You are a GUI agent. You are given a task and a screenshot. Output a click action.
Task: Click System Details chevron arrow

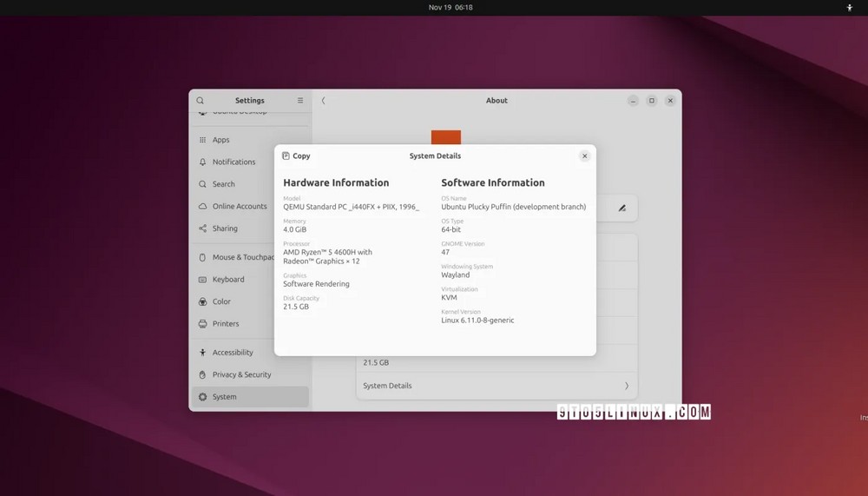(x=627, y=386)
